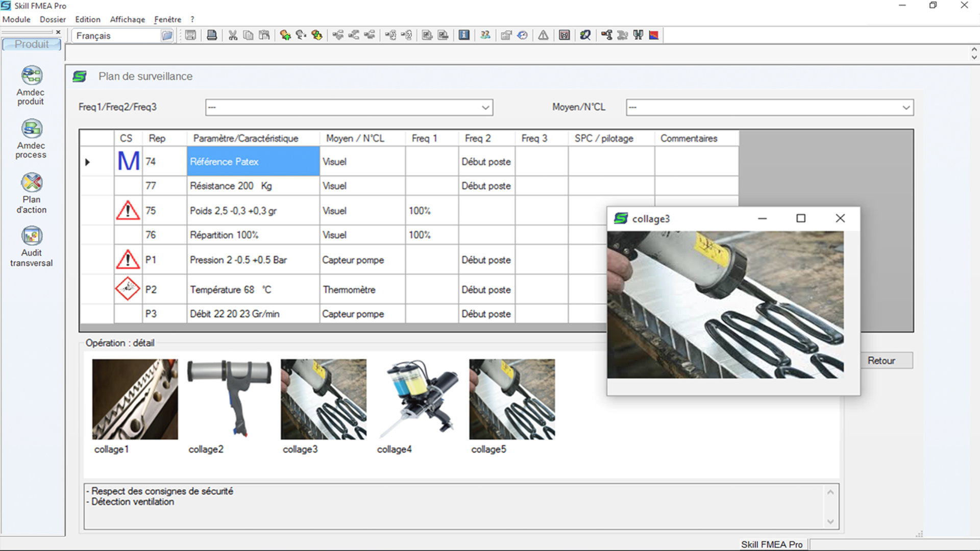This screenshot has width=980, height=551.
Task: Click the Moyen / N°CL column header
Action: (x=362, y=138)
